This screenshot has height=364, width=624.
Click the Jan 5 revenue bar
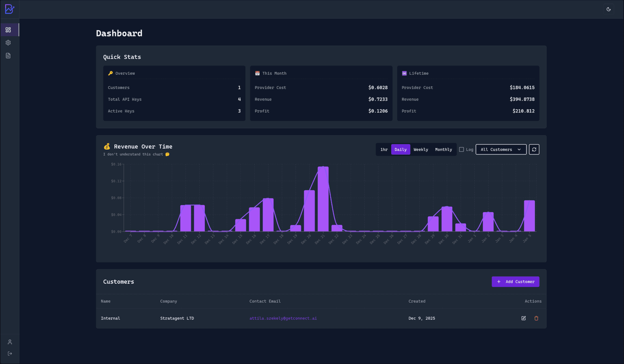pyautogui.click(x=529, y=216)
